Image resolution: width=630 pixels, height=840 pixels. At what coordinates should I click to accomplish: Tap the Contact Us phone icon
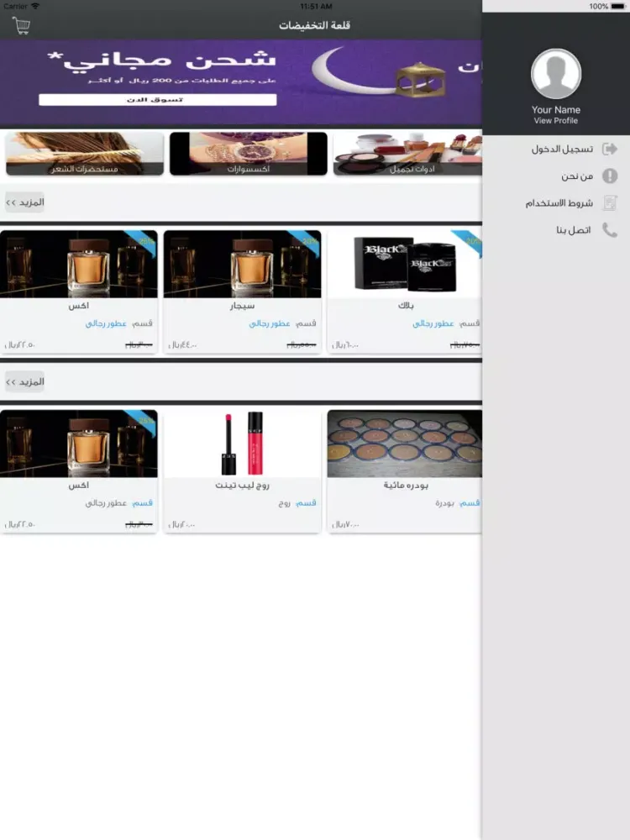pyautogui.click(x=610, y=230)
